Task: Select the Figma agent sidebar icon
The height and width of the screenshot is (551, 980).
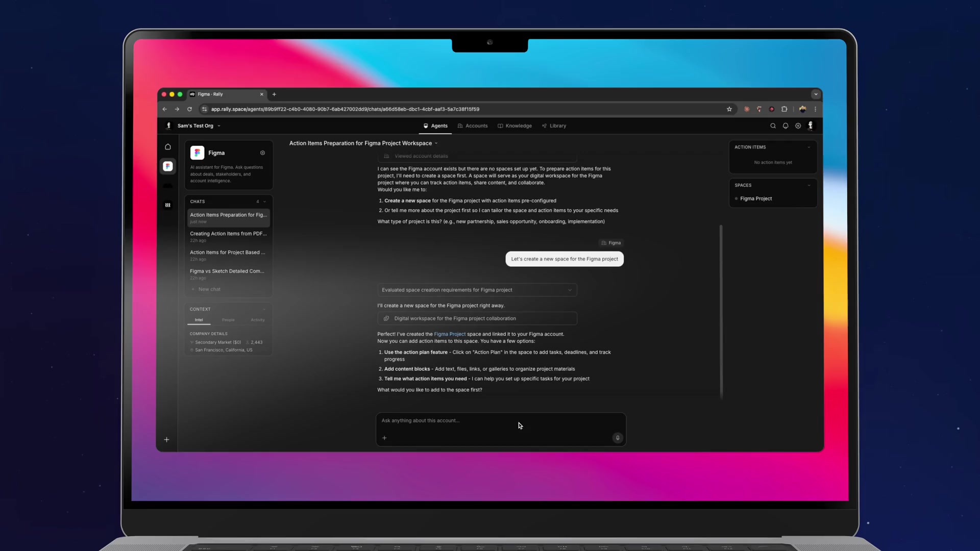Action: click(x=167, y=166)
